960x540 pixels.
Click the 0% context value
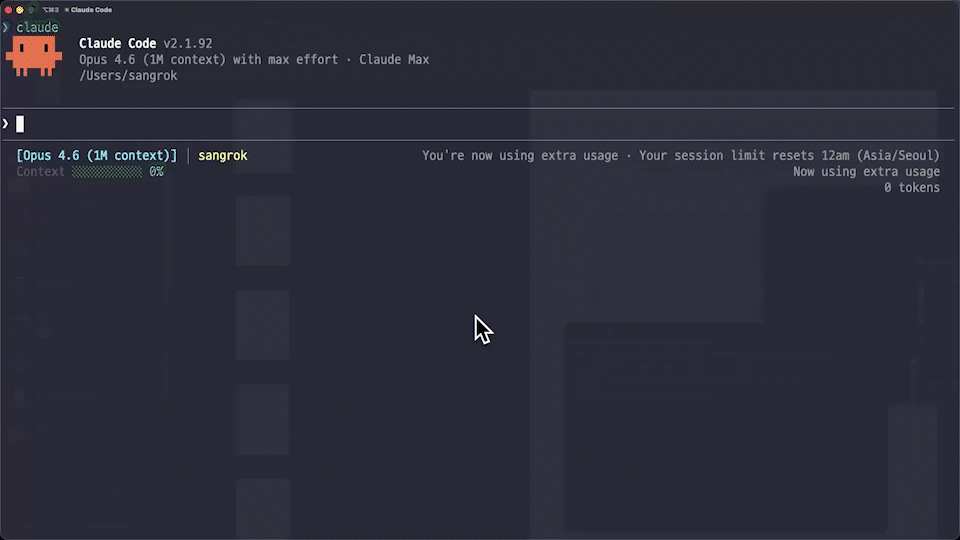(x=157, y=172)
